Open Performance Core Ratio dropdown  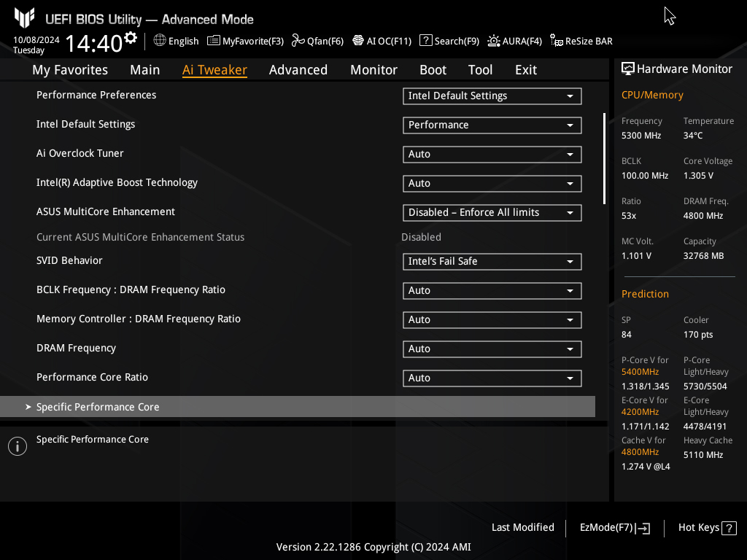click(492, 378)
